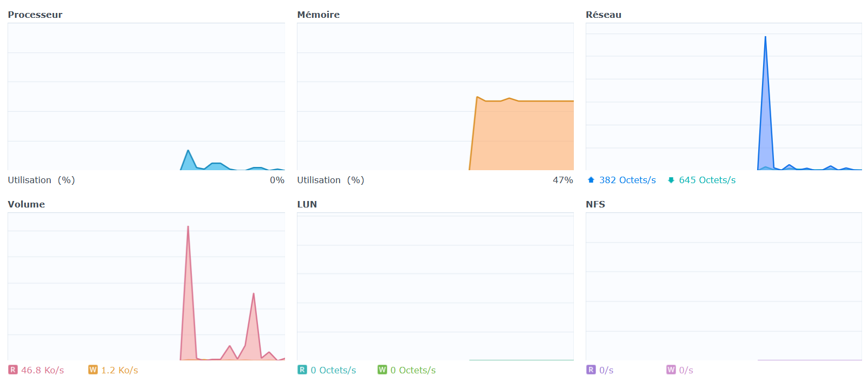Click the Processeur heading
868x382 pixels.
(35, 15)
